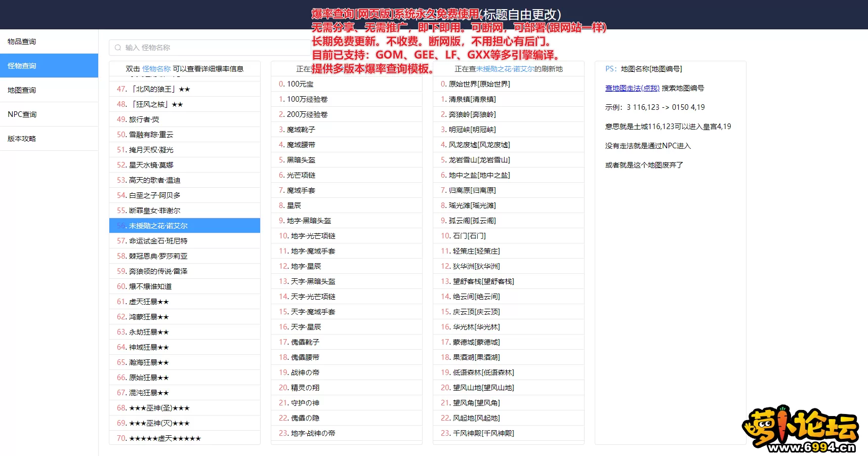Click spawn map 23. 千风神殿[千风神殿]
The height and width of the screenshot is (456, 868).
tap(509, 433)
